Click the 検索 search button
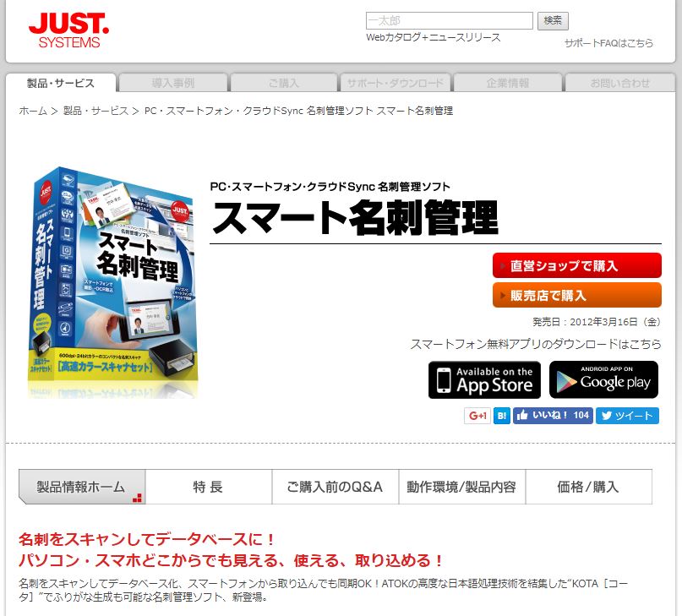 pyautogui.click(x=553, y=21)
